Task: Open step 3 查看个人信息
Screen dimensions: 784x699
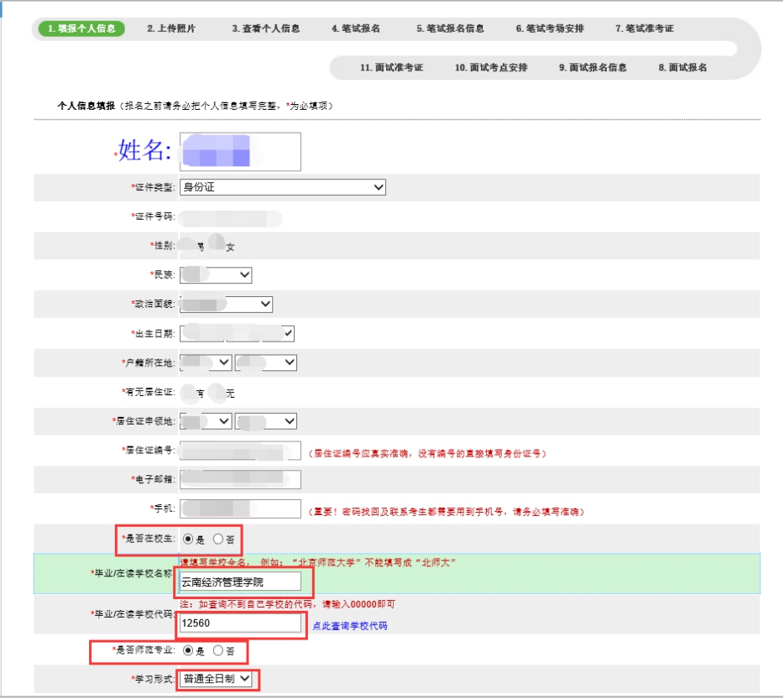Action: [266, 29]
